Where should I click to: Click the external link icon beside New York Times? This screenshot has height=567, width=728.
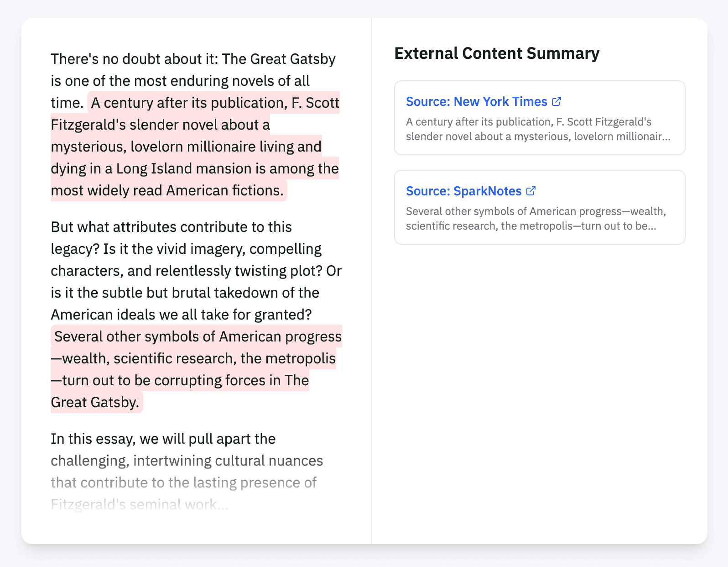[x=556, y=101]
